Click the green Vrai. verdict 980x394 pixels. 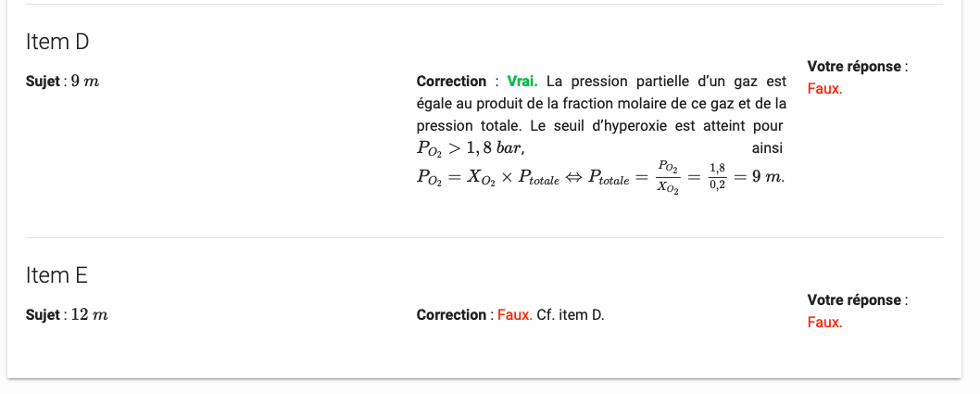(x=522, y=82)
